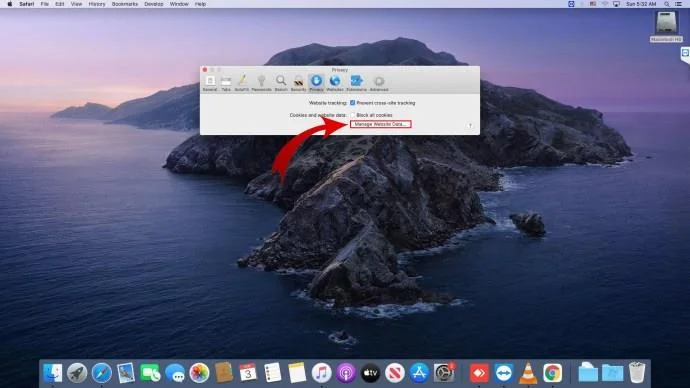
Task: Open the Trash from the Dock
Action: pyautogui.click(x=637, y=373)
